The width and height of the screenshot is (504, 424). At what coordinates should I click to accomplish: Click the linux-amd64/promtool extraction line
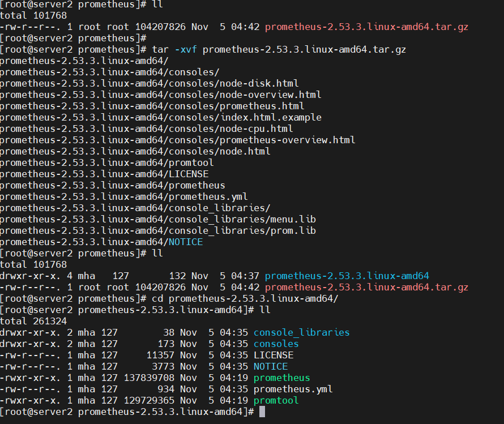106,162
